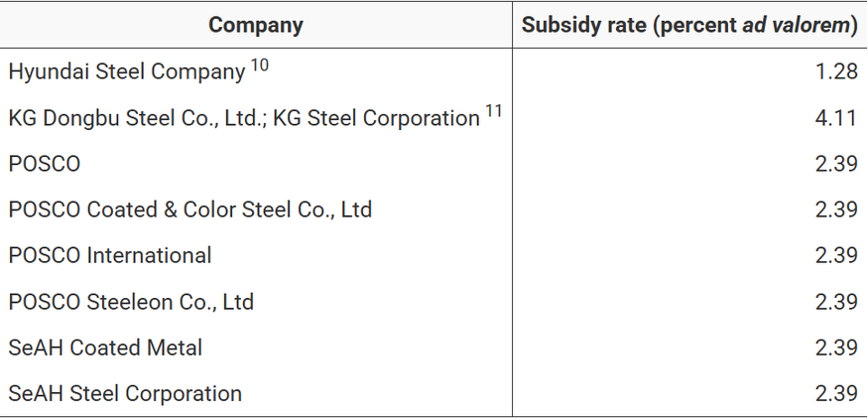Click the 2.39 rate in POSCO row
Screen dimensions: 868x419
point(836,164)
